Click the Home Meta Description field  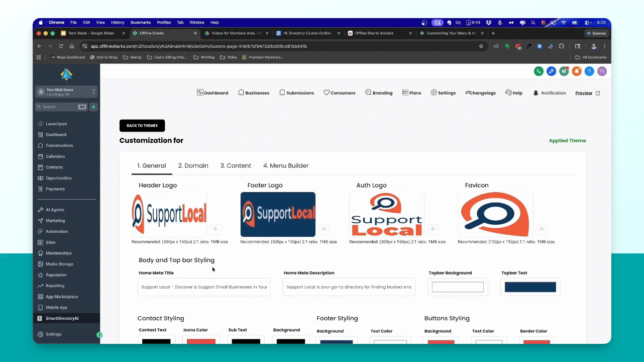[x=349, y=287]
